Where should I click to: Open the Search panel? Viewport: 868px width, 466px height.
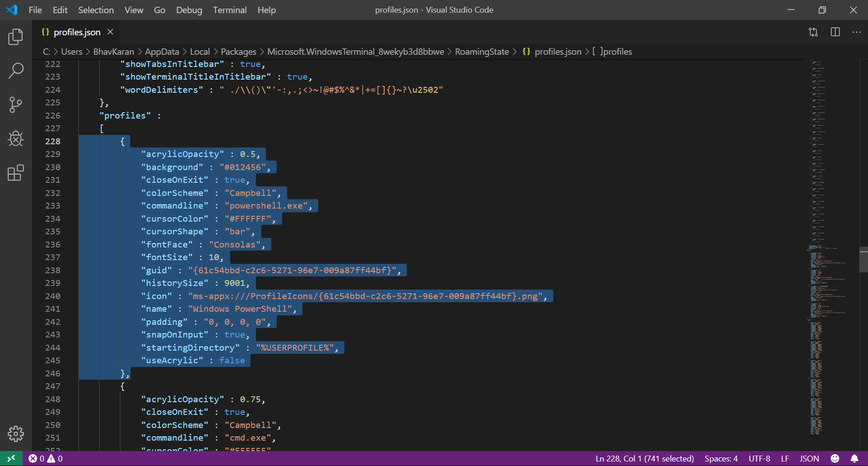point(16,71)
